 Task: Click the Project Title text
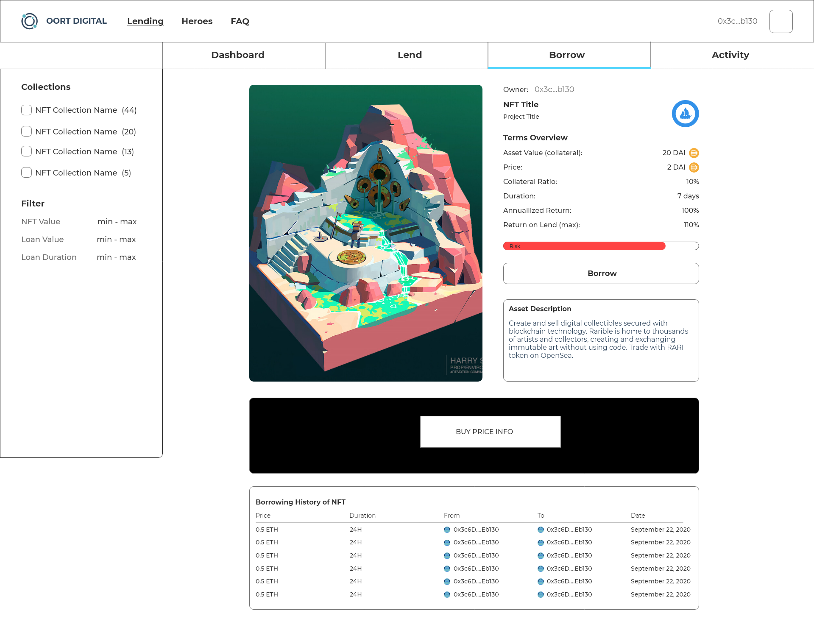pos(521,117)
